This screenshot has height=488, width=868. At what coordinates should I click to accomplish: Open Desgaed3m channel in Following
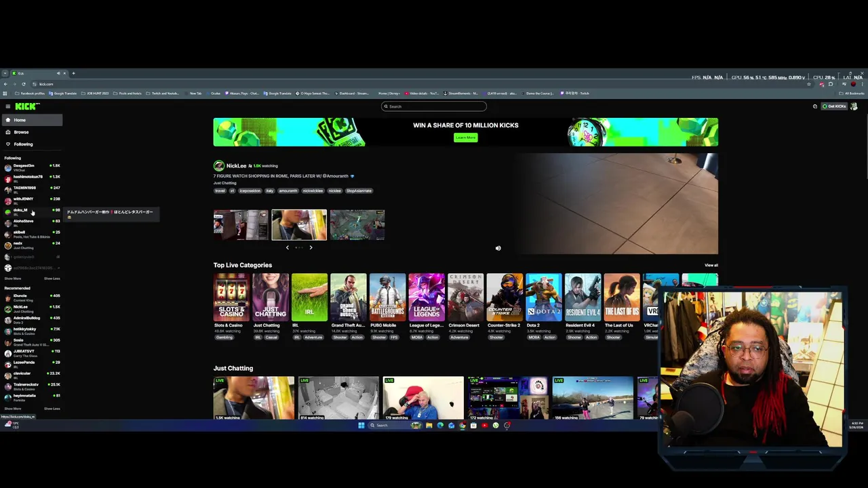click(32, 167)
